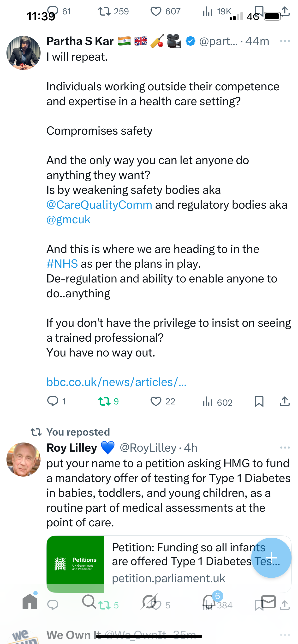This screenshot has width=298, height=644.
Task: Open Roy Lilley's profile picture
Action: pos(24,460)
